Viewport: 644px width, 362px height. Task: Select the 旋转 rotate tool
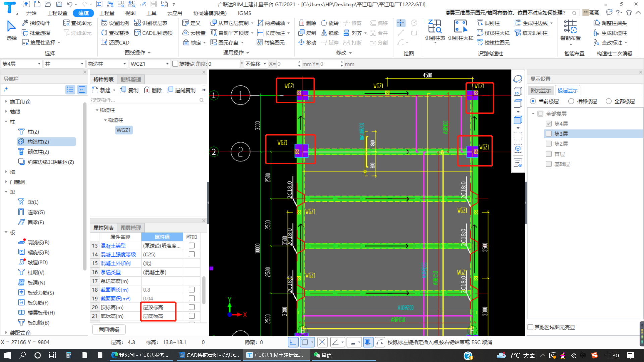point(330,23)
